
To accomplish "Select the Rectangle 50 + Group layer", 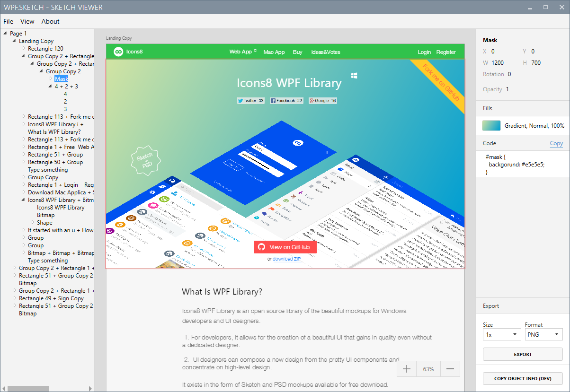I will (55, 162).
